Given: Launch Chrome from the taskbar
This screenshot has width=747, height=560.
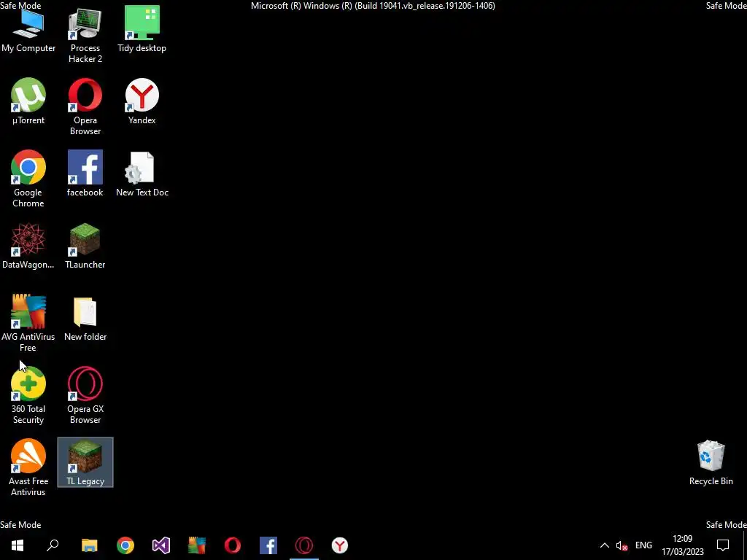Looking at the screenshot, I should point(125,545).
